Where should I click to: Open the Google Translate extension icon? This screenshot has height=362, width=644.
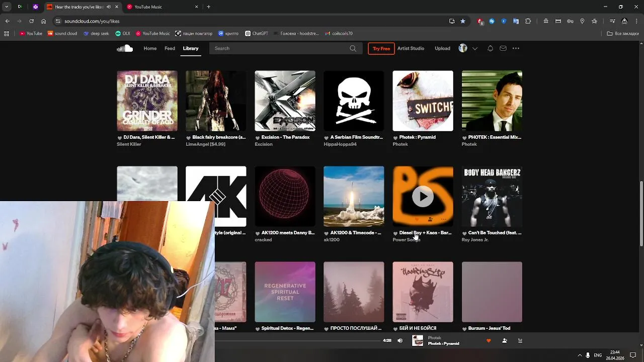516,21
